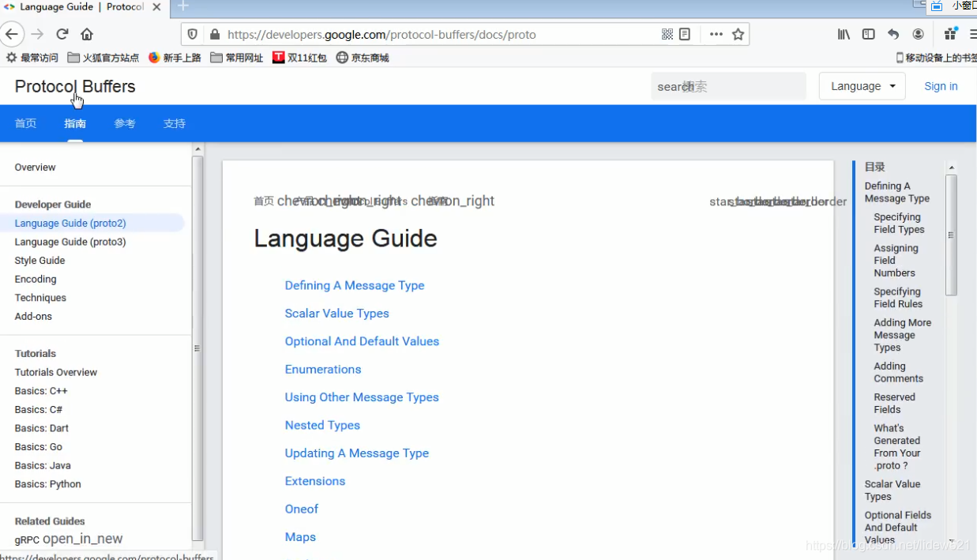Open the 常用网址 bookmark folder

[237, 58]
